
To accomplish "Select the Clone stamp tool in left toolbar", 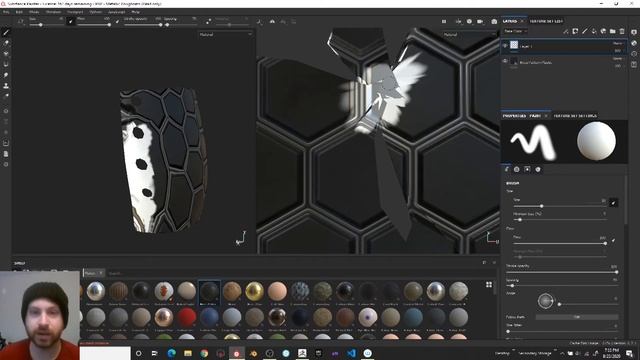I will click(6, 86).
